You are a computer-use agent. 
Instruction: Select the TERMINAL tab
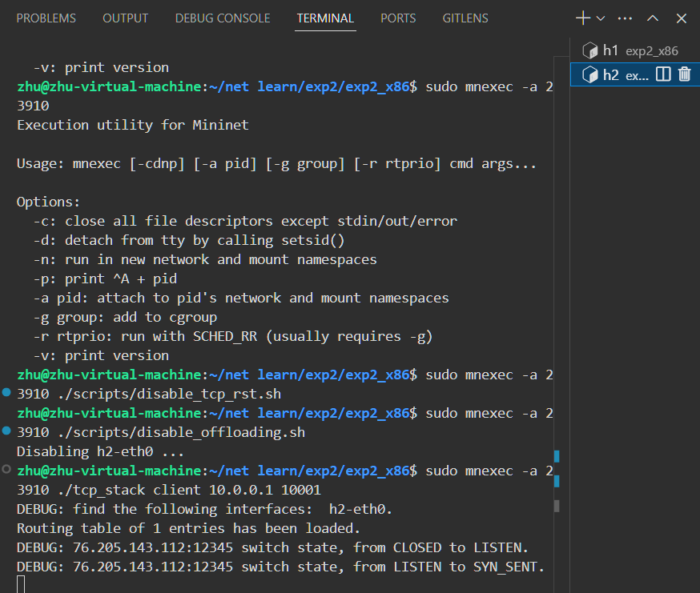[x=325, y=18]
